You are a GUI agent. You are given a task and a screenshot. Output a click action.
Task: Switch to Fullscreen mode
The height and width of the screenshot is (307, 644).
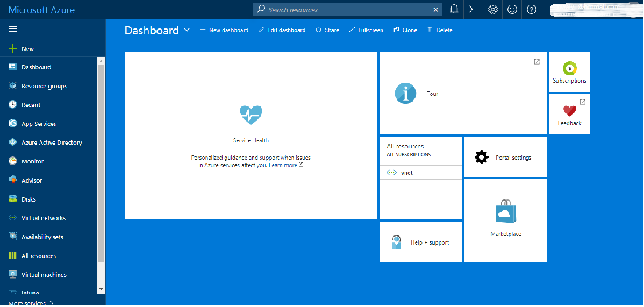point(366,30)
